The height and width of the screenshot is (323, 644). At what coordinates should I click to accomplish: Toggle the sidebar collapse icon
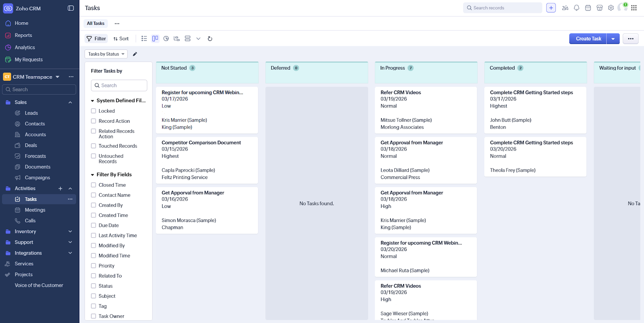coord(71,8)
